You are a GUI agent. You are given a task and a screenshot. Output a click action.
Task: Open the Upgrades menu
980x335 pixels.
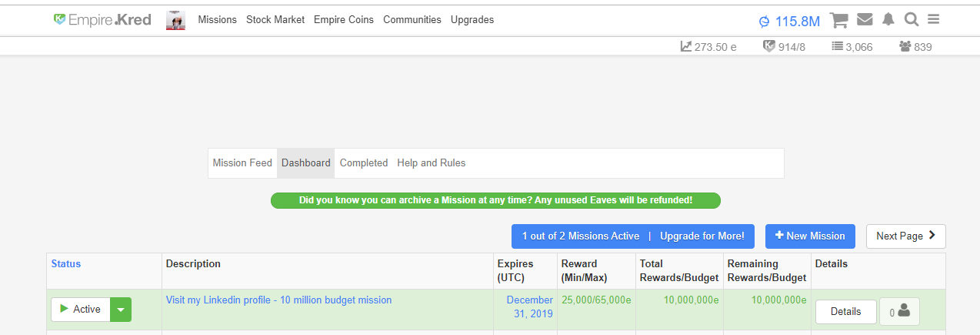[472, 20]
